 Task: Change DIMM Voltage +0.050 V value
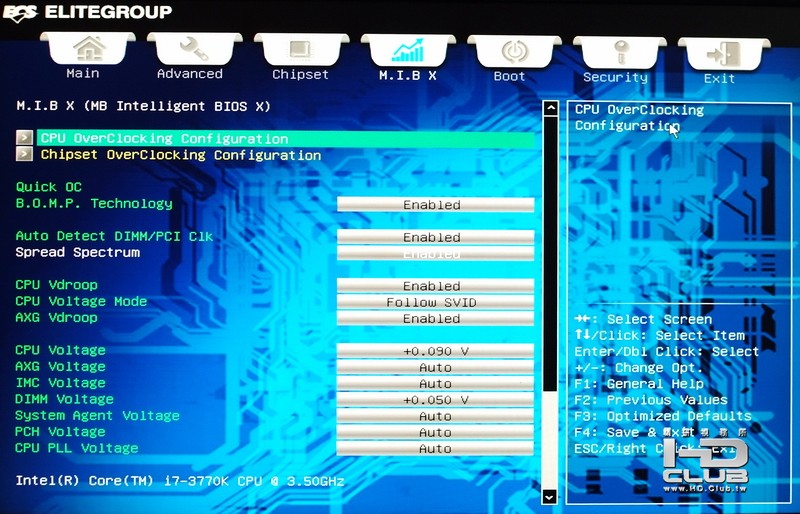tap(435, 400)
